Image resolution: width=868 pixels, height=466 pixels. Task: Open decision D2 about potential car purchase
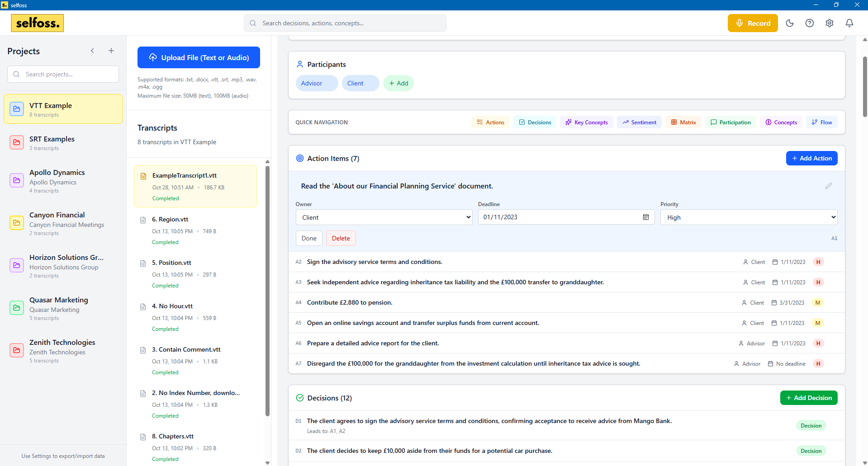[x=566, y=451]
